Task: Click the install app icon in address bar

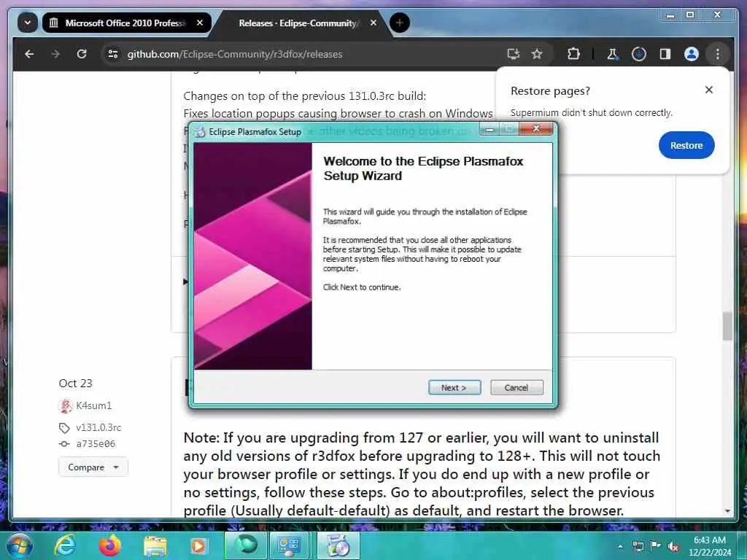Action: tap(513, 54)
